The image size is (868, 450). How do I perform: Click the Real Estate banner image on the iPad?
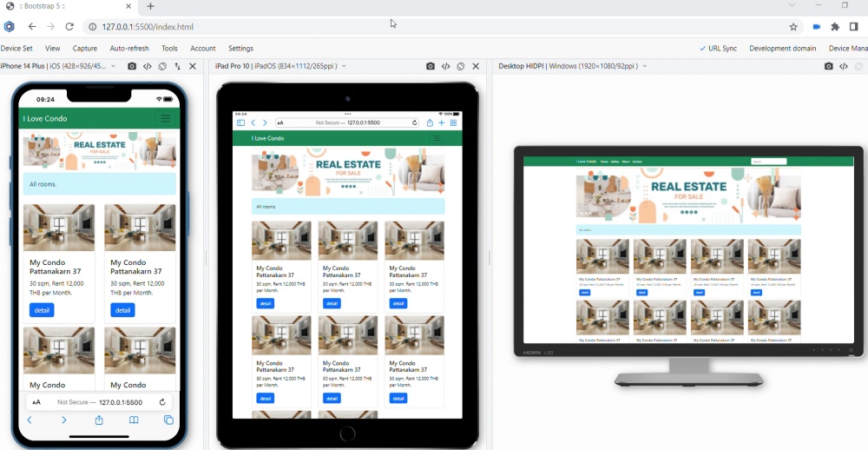click(348, 172)
